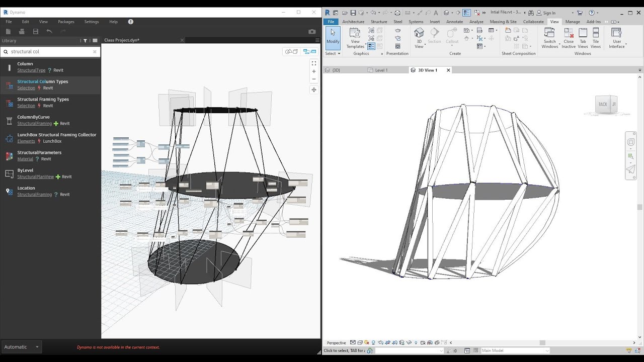Zoom out on the Dynamo canvas
Image resolution: width=644 pixels, height=362 pixels.
(x=314, y=79)
